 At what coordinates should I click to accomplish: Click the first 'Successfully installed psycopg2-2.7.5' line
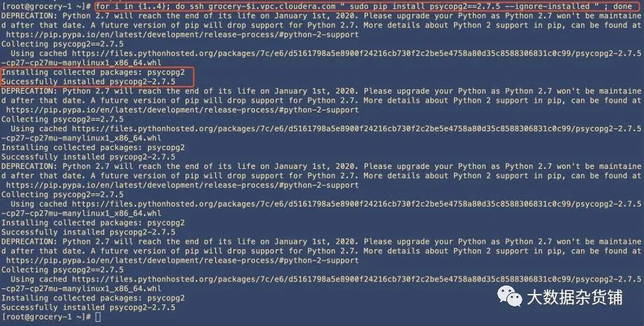click(x=88, y=81)
